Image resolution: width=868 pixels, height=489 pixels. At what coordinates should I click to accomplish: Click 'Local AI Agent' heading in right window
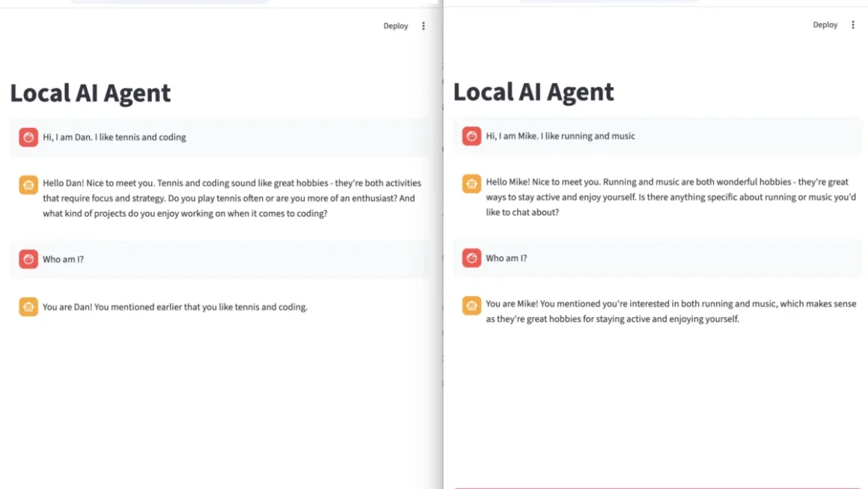(534, 92)
